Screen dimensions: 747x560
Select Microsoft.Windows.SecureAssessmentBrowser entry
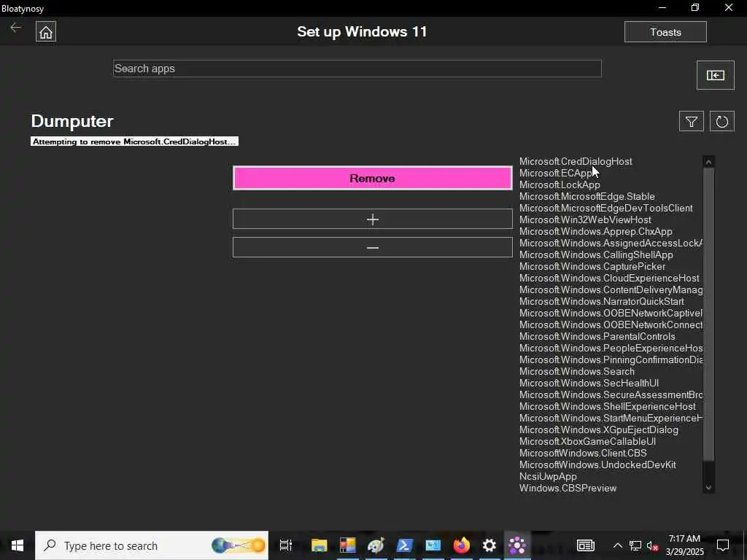611,394
